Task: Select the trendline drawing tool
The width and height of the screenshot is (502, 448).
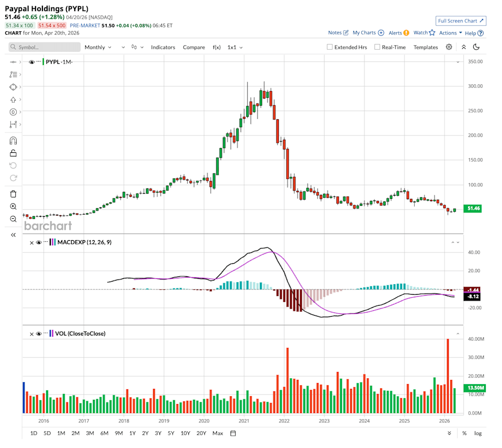Action: (x=13, y=62)
